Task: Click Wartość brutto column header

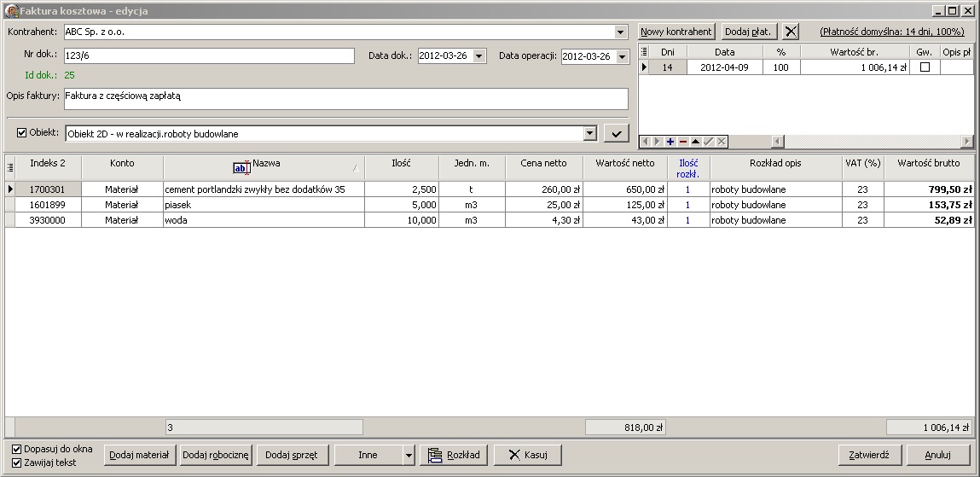Action: pyautogui.click(x=929, y=167)
